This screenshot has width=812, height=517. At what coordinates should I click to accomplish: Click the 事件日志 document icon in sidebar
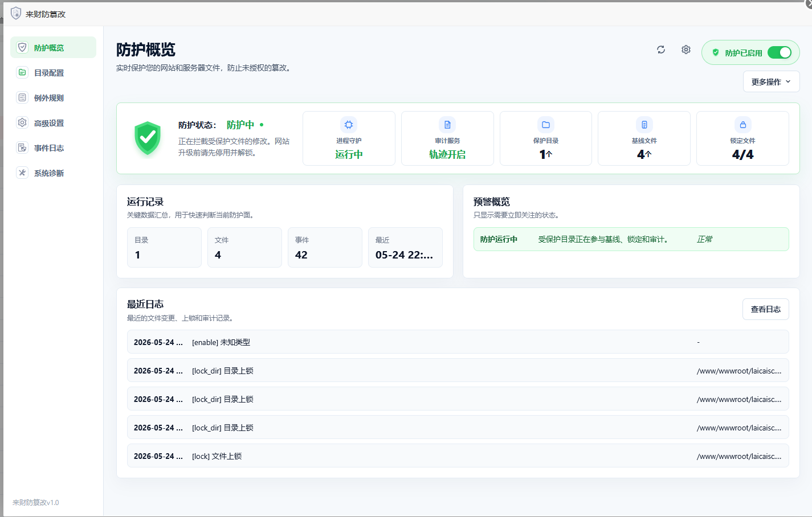tap(22, 147)
